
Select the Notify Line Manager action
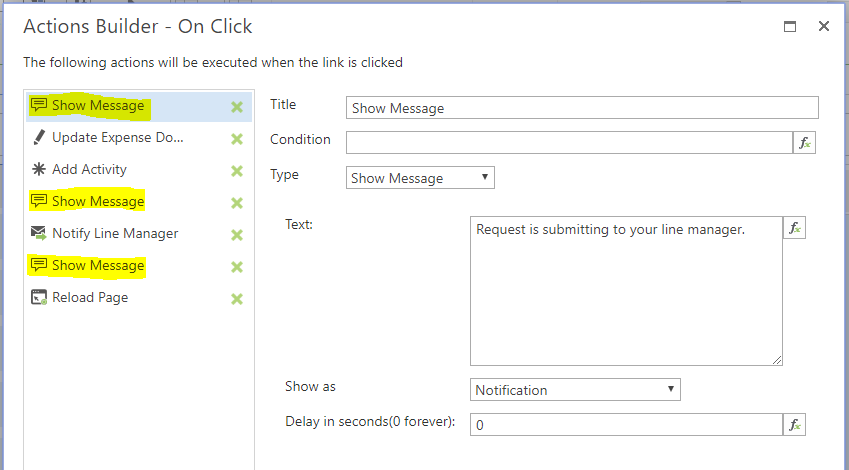click(115, 234)
